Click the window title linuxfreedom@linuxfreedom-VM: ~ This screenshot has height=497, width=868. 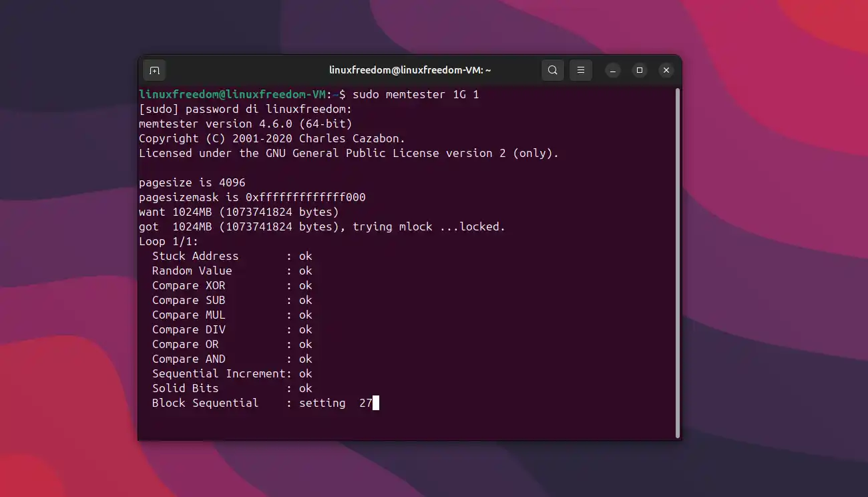[410, 70]
